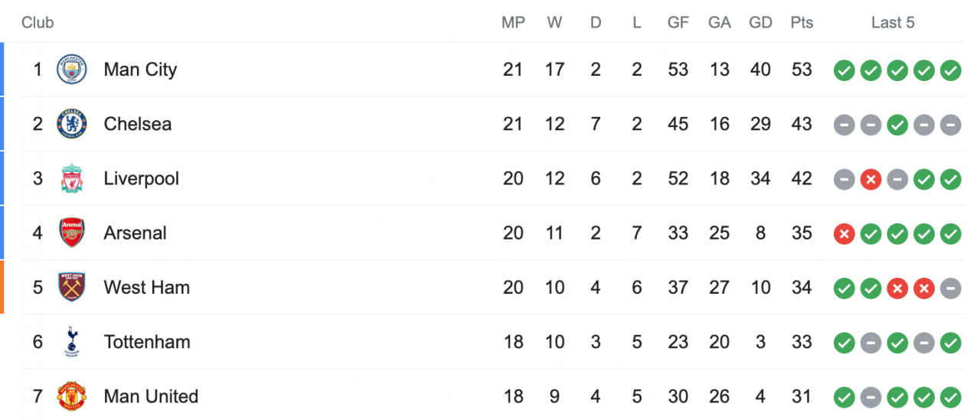The image size is (980, 420).
Task: Click the GD column header
Action: click(760, 23)
